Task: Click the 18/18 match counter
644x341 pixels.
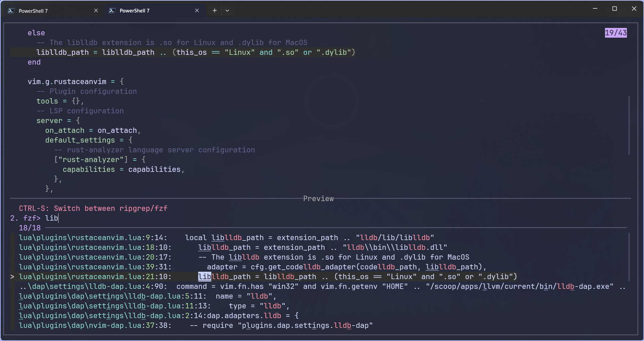Action: coord(30,228)
